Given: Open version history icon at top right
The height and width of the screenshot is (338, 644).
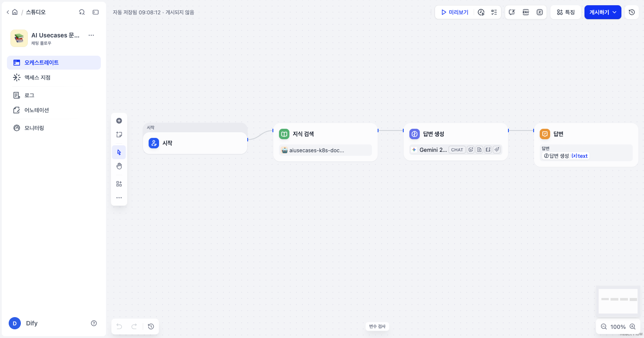Looking at the screenshot, I should (632, 12).
